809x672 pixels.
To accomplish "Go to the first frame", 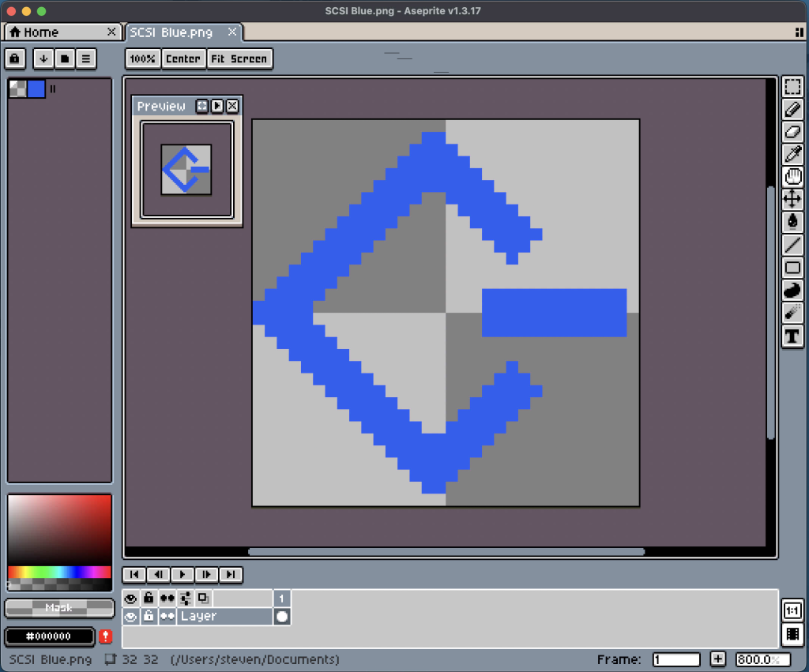I will click(134, 575).
